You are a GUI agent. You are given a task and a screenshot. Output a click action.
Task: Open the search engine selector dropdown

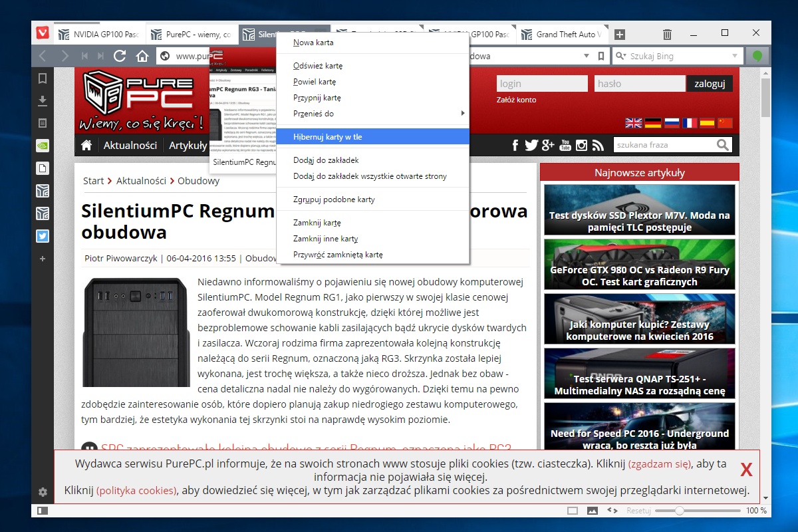[620, 56]
